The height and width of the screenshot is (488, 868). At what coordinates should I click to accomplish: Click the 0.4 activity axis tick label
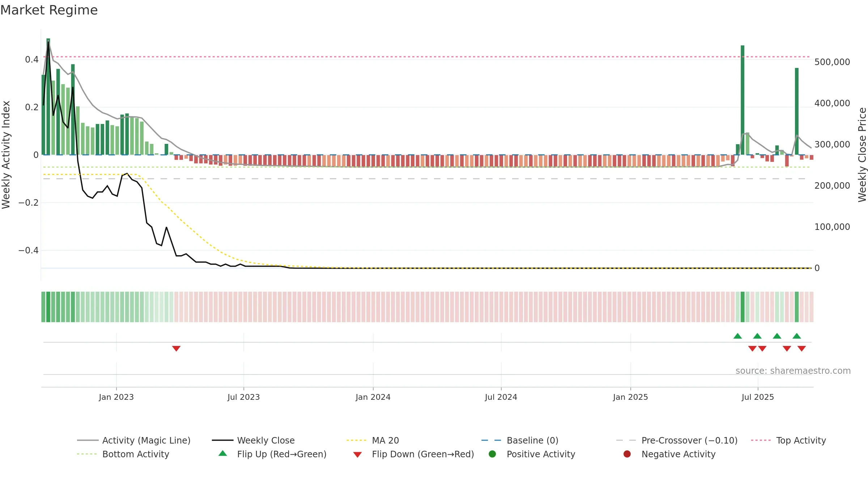coord(32,60)
